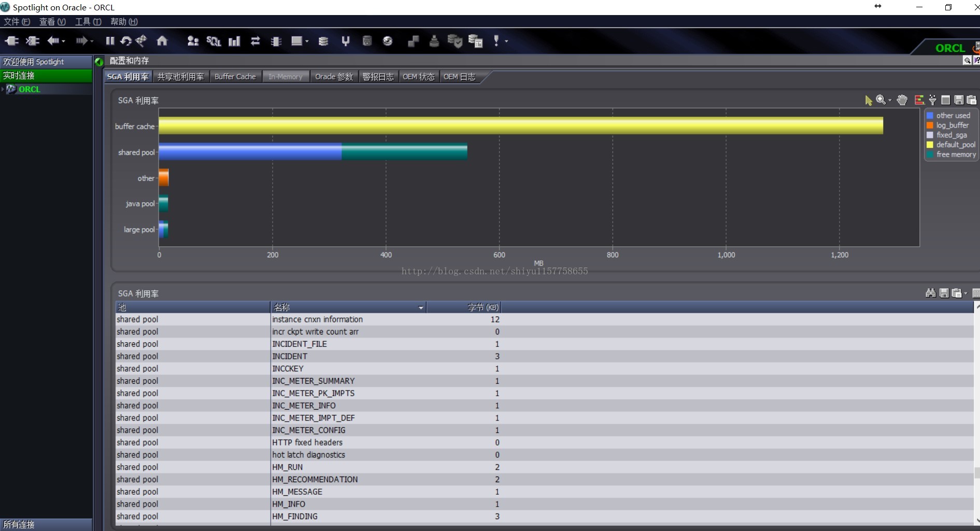This screenshot has height=531, width=980.
Task: Click the tuning fork icon
Action: coord(346,41)
